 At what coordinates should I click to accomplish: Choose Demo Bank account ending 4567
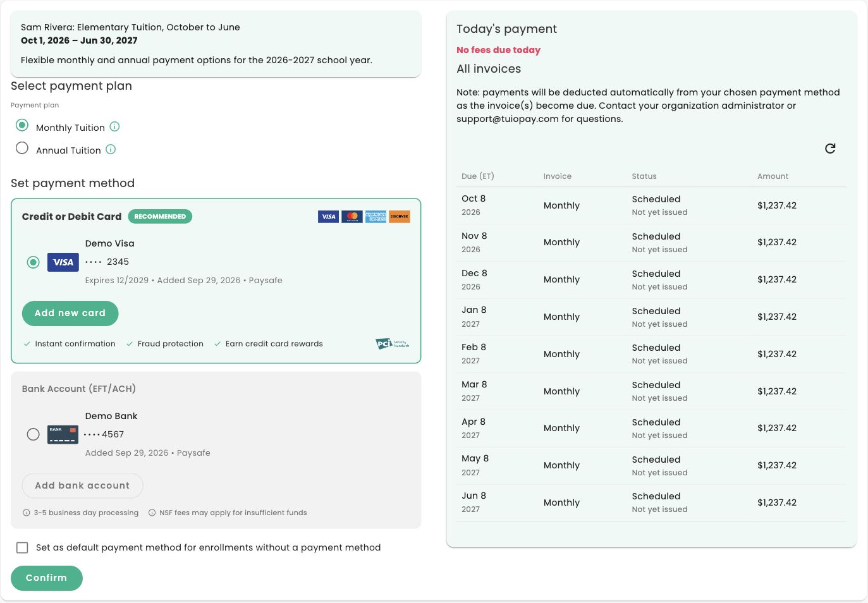pos(34,434)
